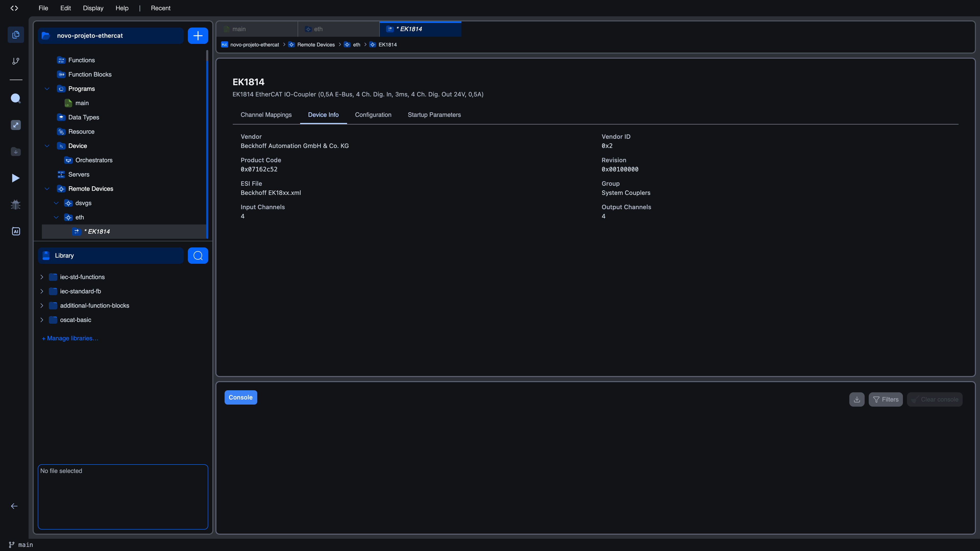Click the Functions folder icon
This screenshot has width=980, height=551.
click(61, 60)
